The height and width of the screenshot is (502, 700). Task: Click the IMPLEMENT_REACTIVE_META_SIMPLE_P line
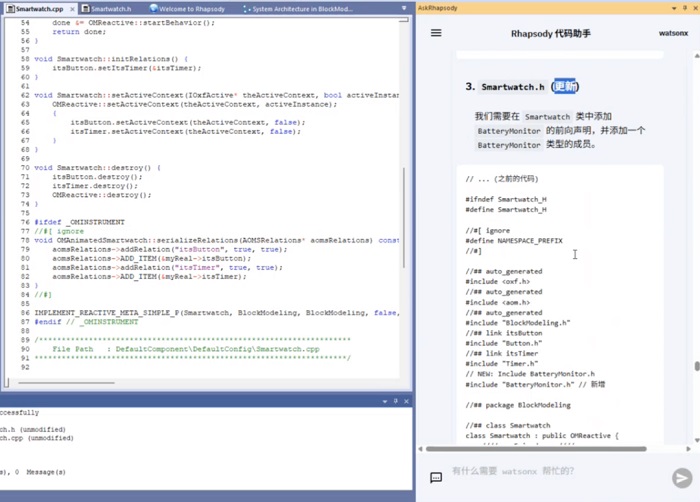pyautogui.click(x=217, y=313)
